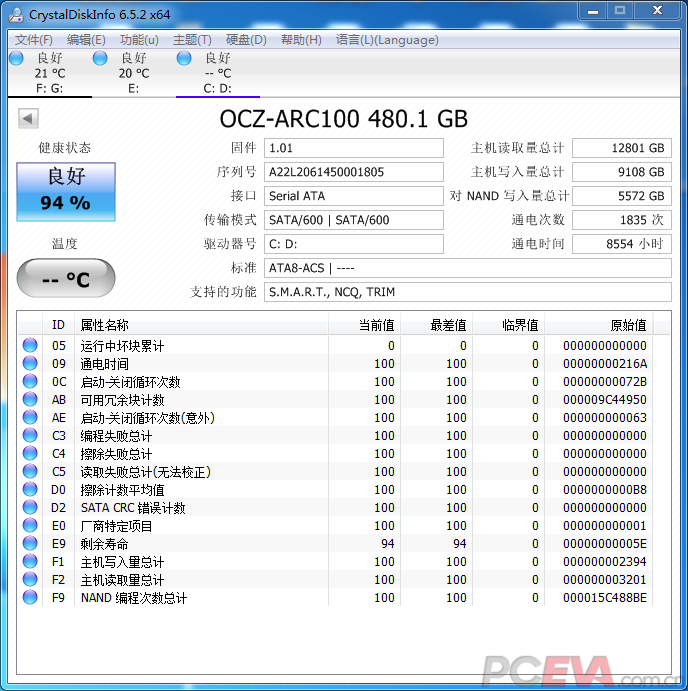Click status orb in row AE
Screen dimensions: 688x691
(x=30, y=417)
